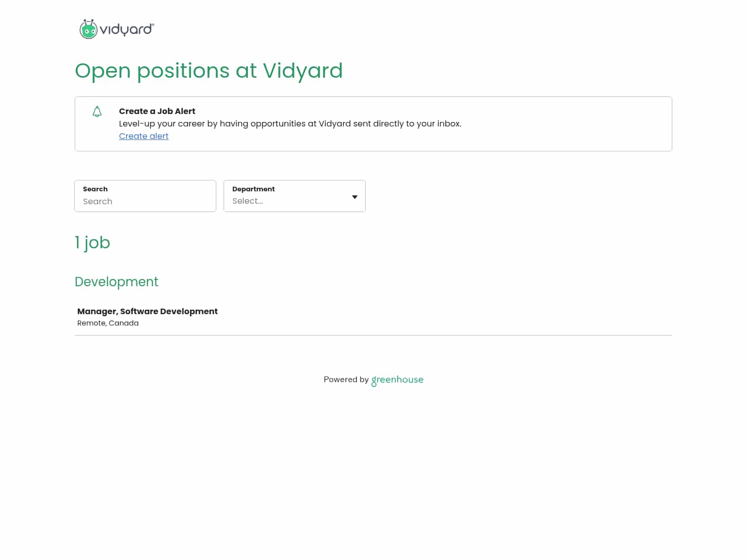Click the Vidyard wordmark in the header
747x560 pixels.
(x=127, y=30)
